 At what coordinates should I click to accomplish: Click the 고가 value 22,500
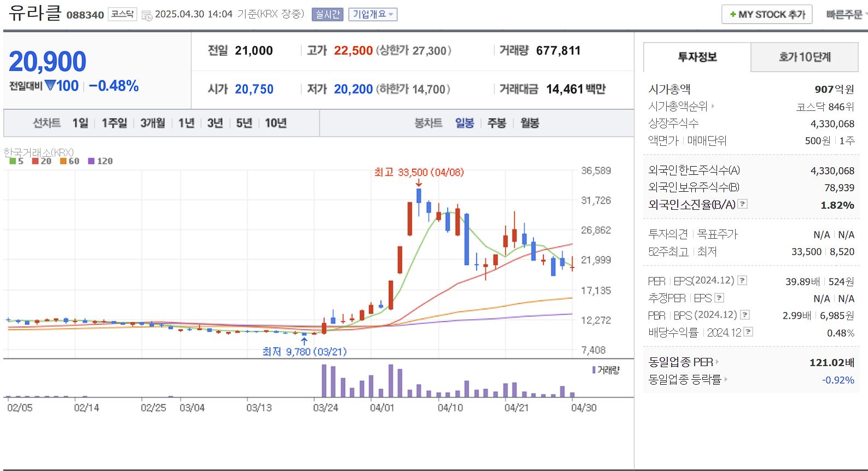(x=353, y=50)
